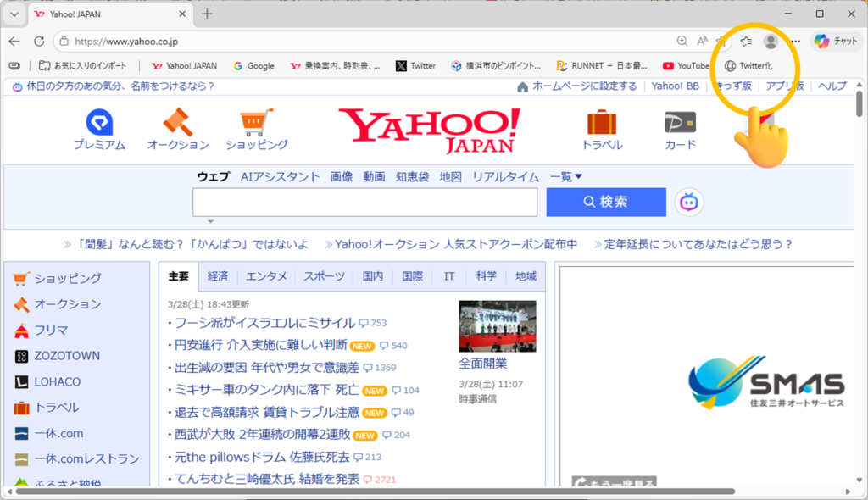Viewport: 868px width, 500px height.
Task: Open the ZOZOTOWN sidebar link
Action: 67,356
